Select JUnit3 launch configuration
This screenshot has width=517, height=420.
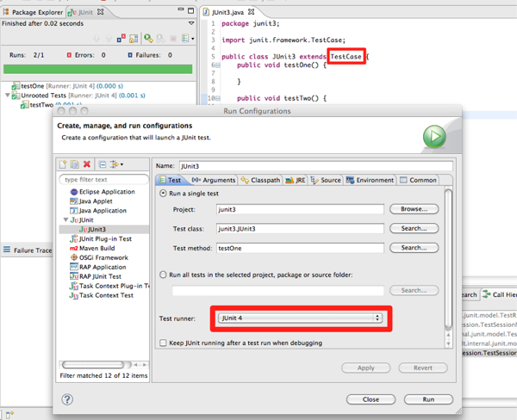93,229
